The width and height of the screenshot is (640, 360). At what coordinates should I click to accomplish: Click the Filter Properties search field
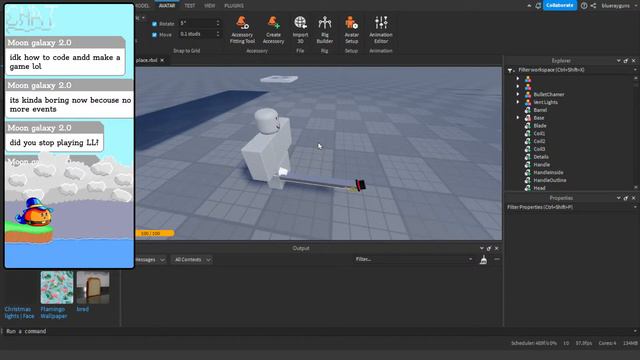(569, 207)
